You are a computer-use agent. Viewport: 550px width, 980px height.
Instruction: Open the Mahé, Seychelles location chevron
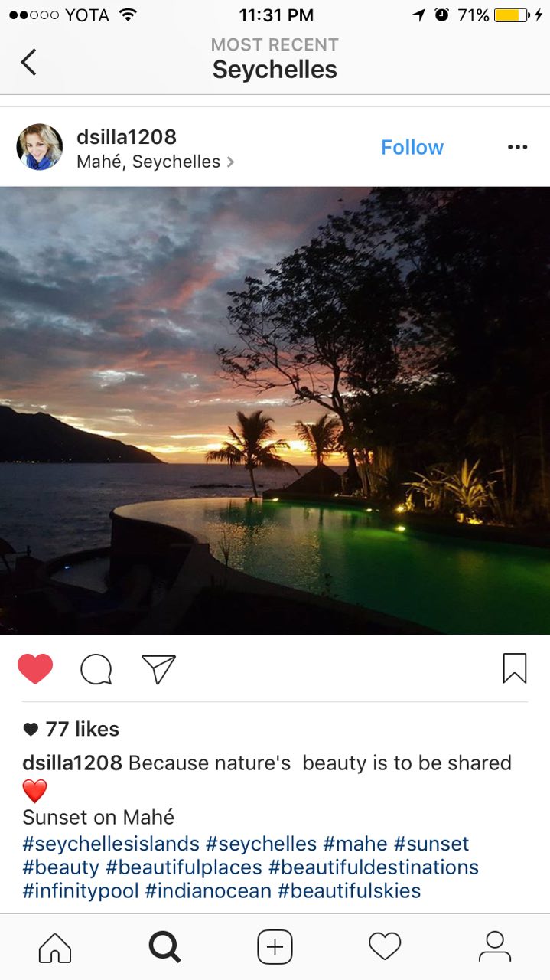click(x=230, y=162)
